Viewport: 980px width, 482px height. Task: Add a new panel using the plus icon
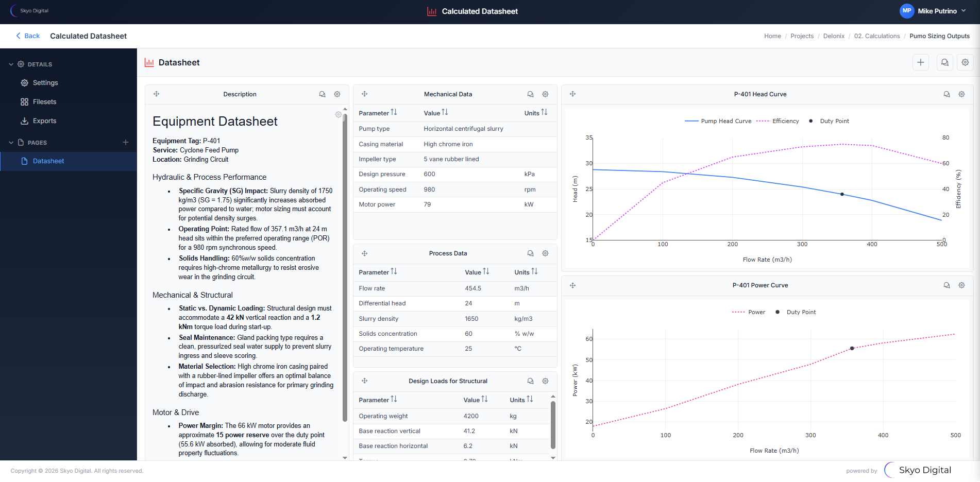(x=921, y=62)
